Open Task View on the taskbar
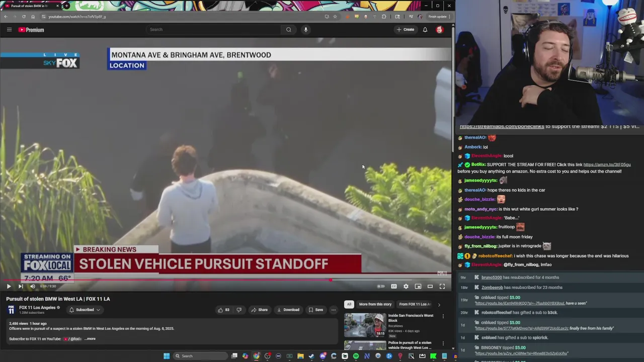Screen dimensions: 644x362 click(x=234, y=356)
